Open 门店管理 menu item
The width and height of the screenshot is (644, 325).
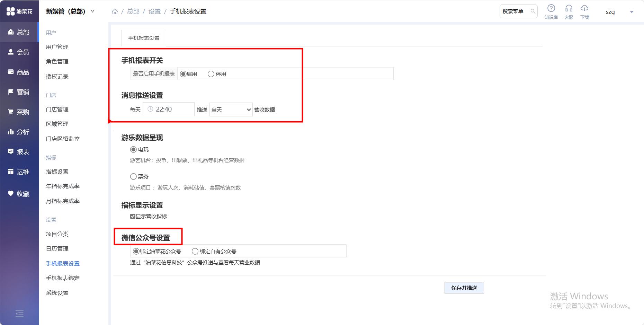[x=57, y=109]
